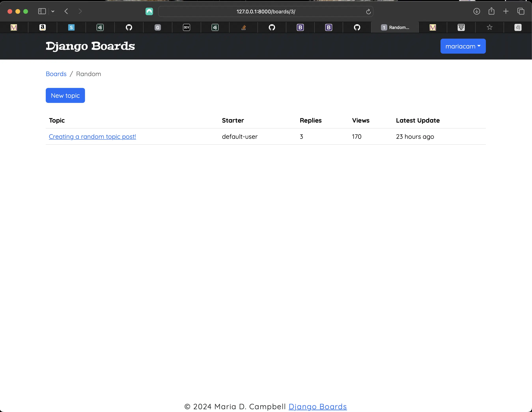Switch to the DEV community tab

(186, 27)
